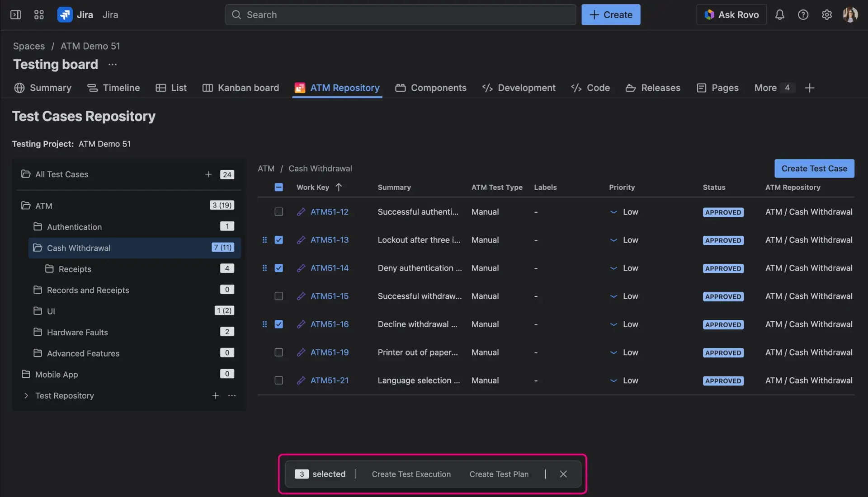Switch to the Releases tab
868x497 pixels.
(x=653, y=88)
